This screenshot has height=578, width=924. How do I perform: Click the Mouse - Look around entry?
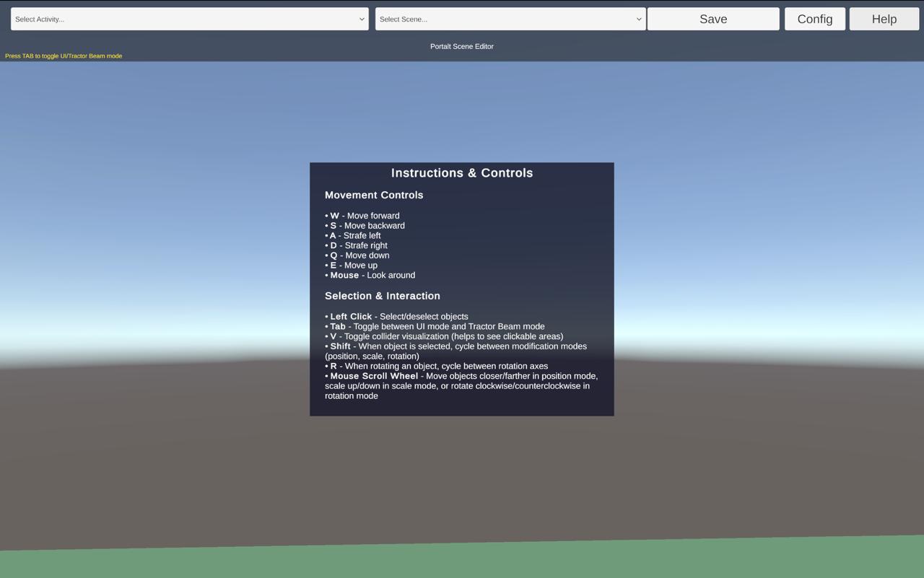pos(371,275)
